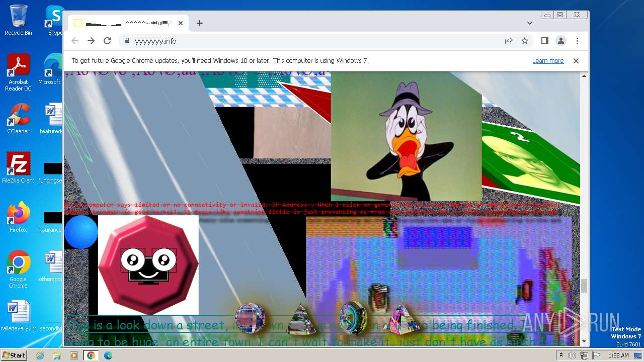This screenshot has height=362, width=644.
Task: Bookmark this tab with star
Action: point(525,41)
